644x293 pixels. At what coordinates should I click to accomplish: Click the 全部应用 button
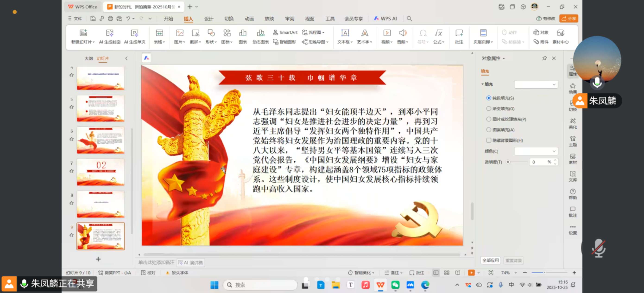click(x=490, y=260)
